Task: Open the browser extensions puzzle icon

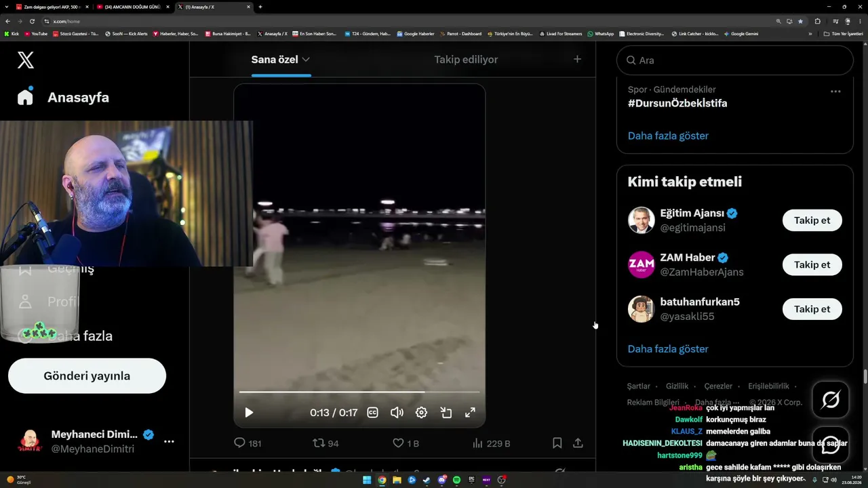Action: pos(817,21)
